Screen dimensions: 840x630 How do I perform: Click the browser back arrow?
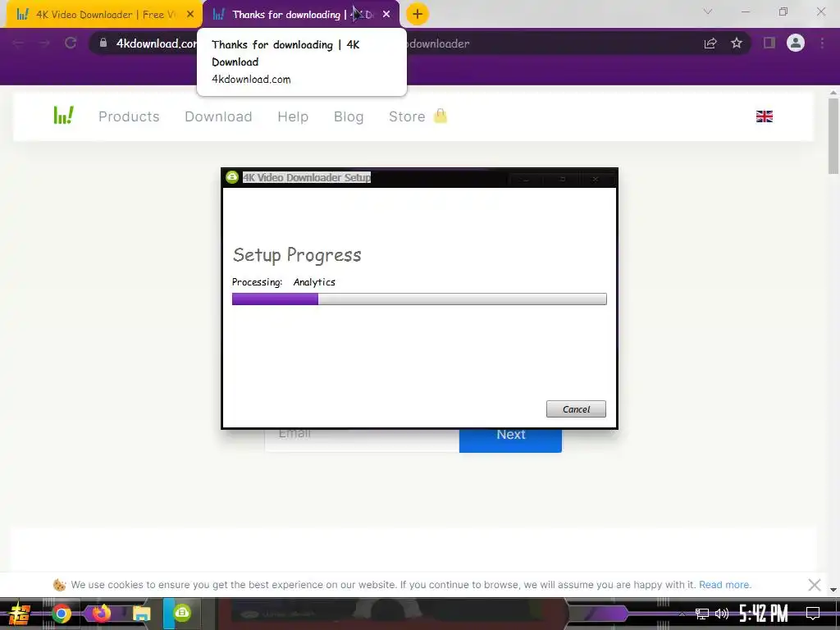pos(18,43)
